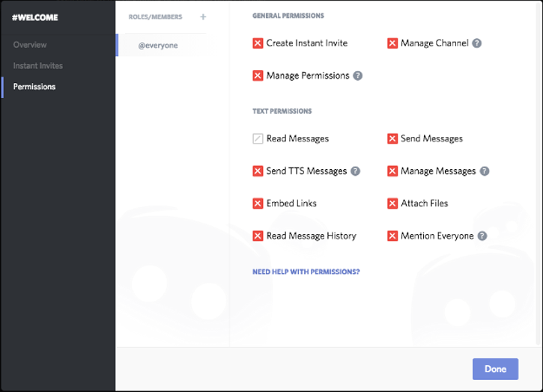Open Need Help With Permissions link
The height and width of the screenshot is (392, 543).
click(306, 272)
